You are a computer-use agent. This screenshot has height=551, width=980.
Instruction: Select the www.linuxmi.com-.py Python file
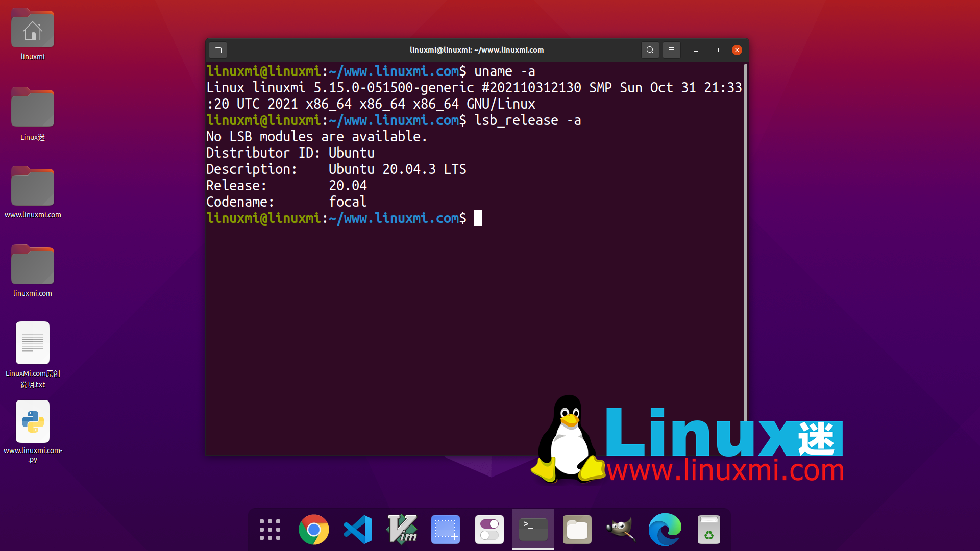[33, 422]
